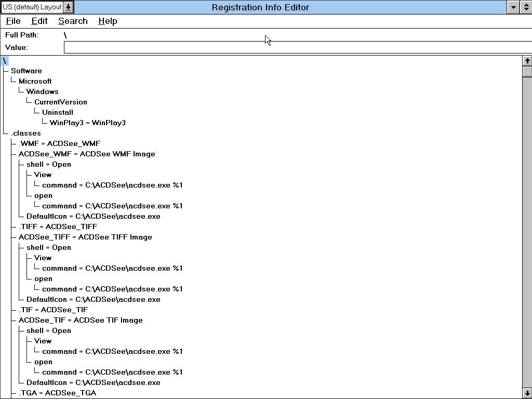Image resolution: width=532 pixels, height=399 pixels.
Task: Select the root backslash tree node
Action: [5, 60]
